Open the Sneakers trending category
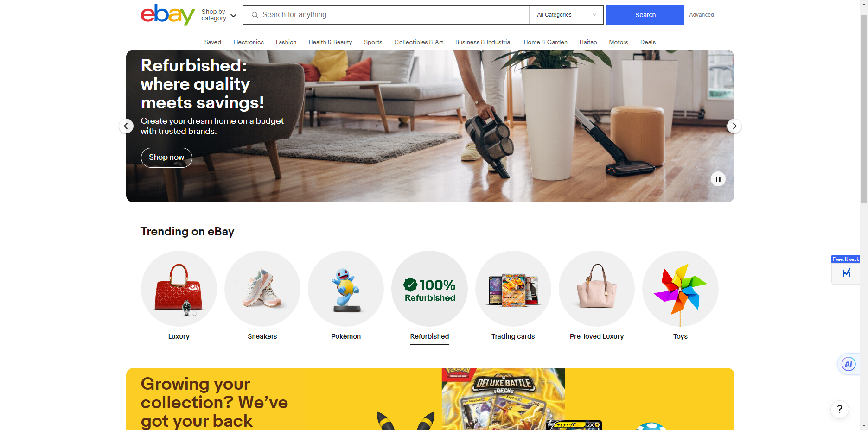Screen dimensions: 868x430 coord(262,289)
